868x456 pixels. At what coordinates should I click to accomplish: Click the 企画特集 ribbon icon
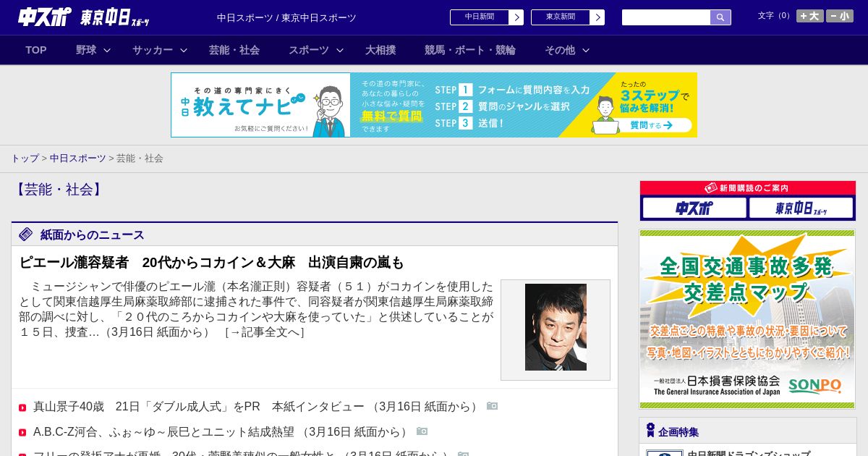pyautogui.click(x=650, y=431)
